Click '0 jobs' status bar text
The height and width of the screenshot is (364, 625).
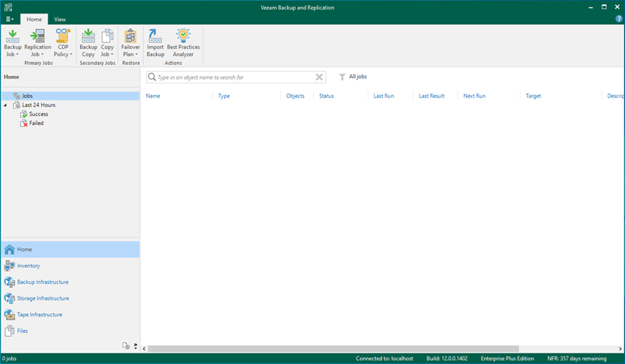coord(9,359)
